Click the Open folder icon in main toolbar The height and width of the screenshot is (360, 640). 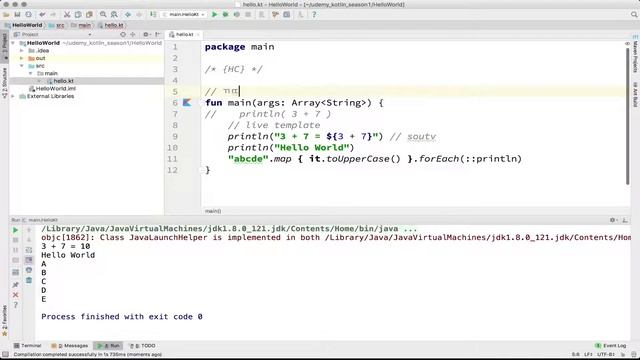pos(6,15)
